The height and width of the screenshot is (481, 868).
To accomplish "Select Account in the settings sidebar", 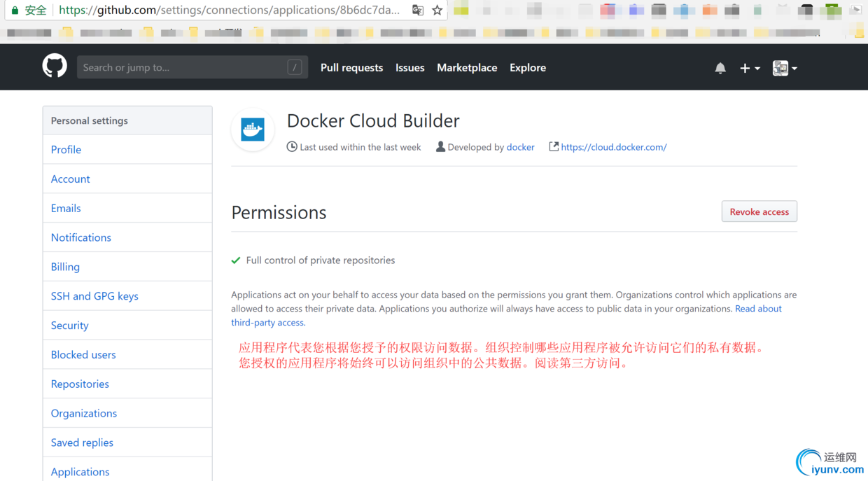I will tap(127, 179).
